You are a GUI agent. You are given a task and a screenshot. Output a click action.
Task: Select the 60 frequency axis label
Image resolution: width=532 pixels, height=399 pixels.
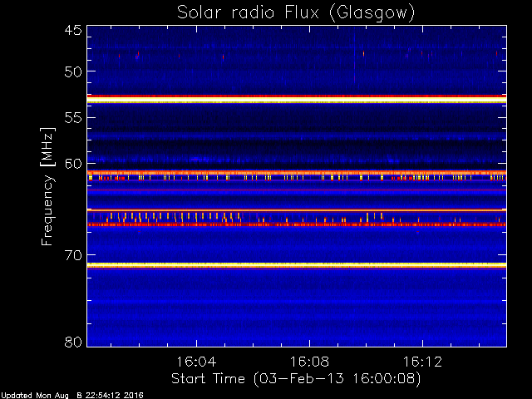pos(73,164)
